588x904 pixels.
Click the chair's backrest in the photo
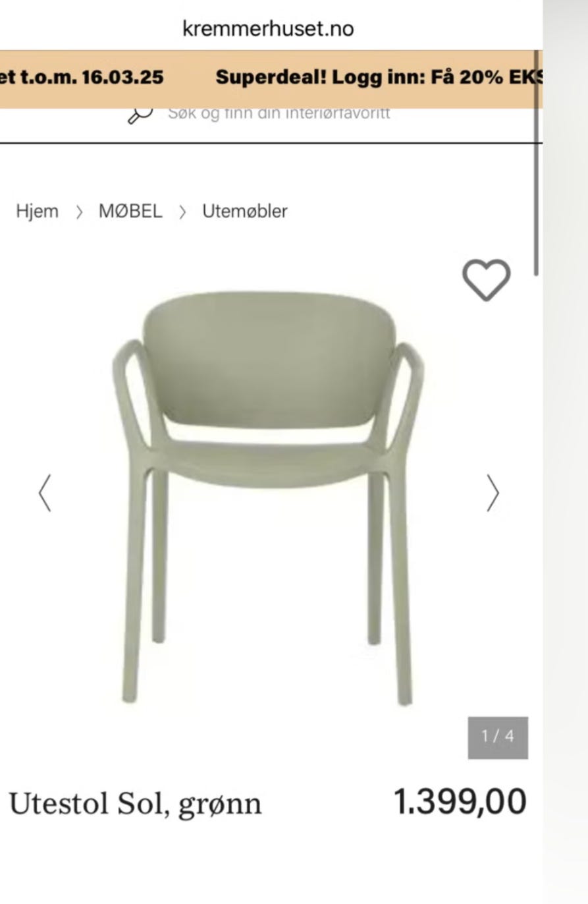click(x=269, y=359)
